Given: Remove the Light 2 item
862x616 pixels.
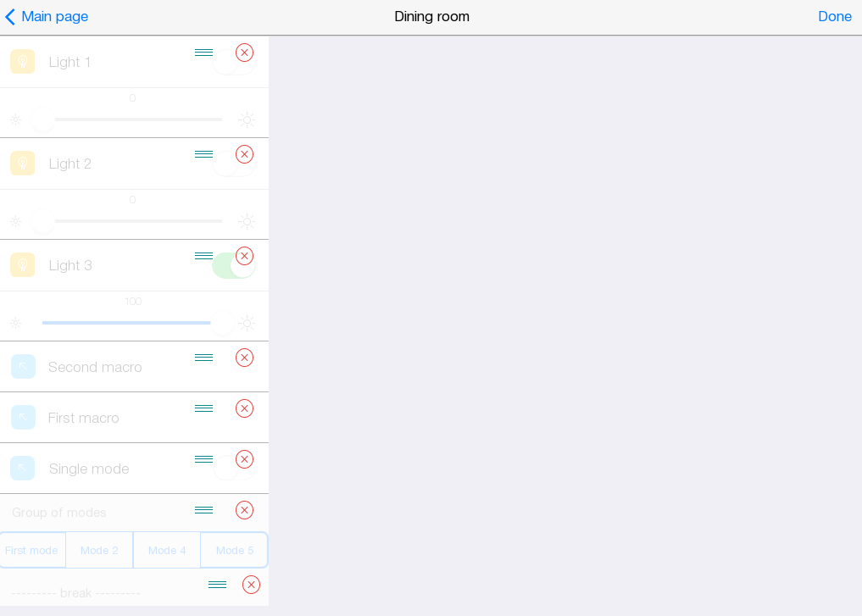Looking at the screenshot, I should [x=244, y=154].
